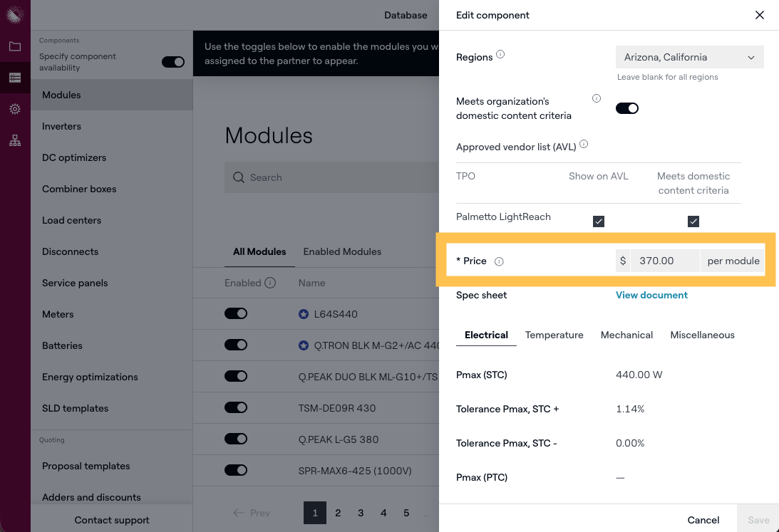Disable the TSM-DE09R 430 toggle
Image resolution: width=779 pixels, height=532 pixels.
tap(236, 407)
